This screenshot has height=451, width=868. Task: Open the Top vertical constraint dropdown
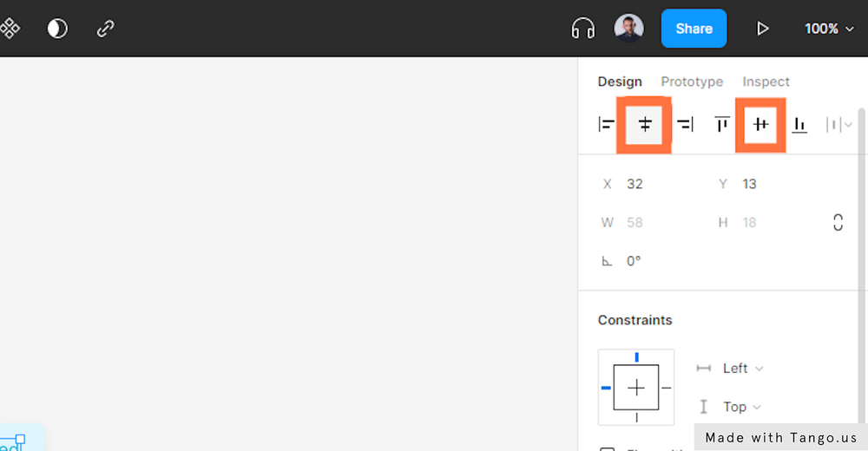741,407
